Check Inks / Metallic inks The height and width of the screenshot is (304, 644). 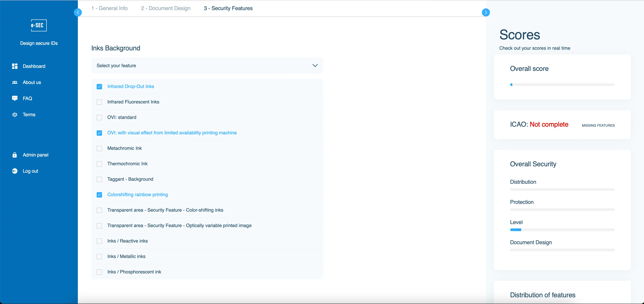(x=99, y=256)
